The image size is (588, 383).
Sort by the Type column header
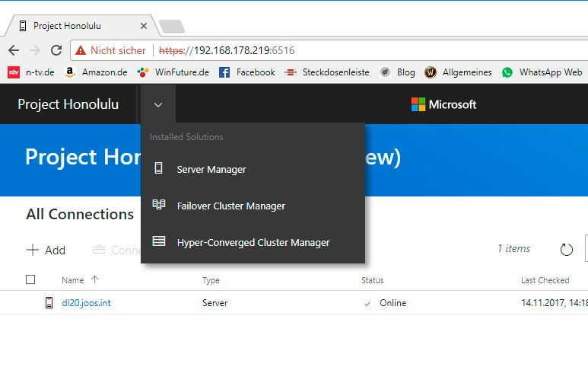click(x=211, y=280)
